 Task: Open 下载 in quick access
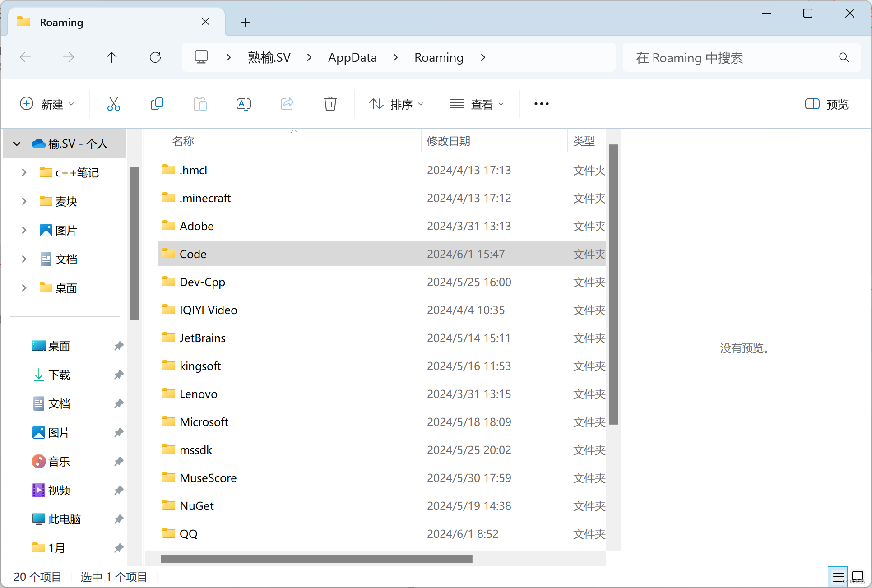(59, 375)
